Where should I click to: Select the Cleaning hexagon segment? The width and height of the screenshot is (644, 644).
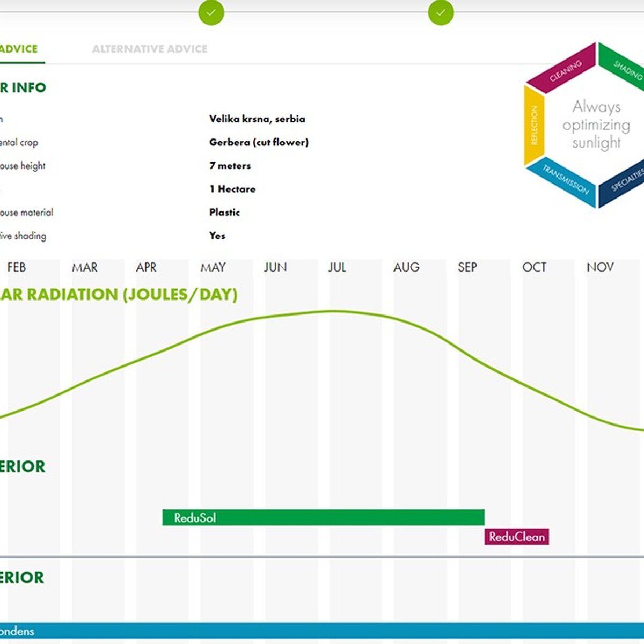coord(563,68)
